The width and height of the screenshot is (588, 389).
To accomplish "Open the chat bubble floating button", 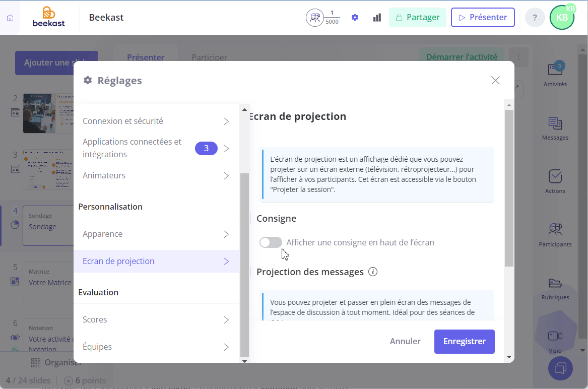I will coord(560,368).
